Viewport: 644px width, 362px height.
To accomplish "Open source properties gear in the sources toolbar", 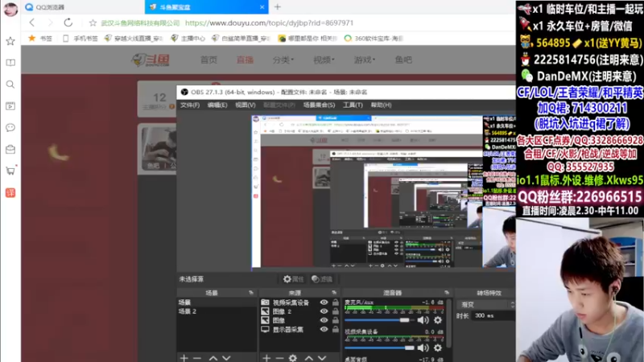I will tap(293, 358).
